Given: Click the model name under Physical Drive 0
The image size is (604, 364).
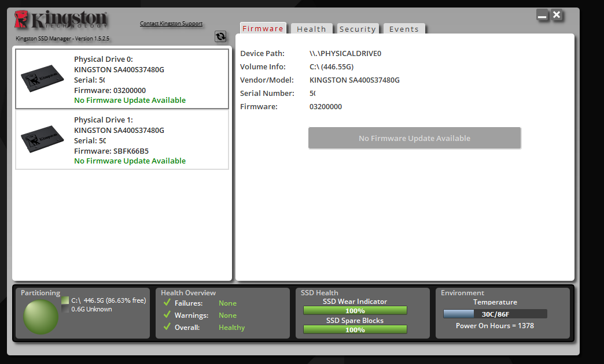Looking at the screenshot, I should coord(119,70).
